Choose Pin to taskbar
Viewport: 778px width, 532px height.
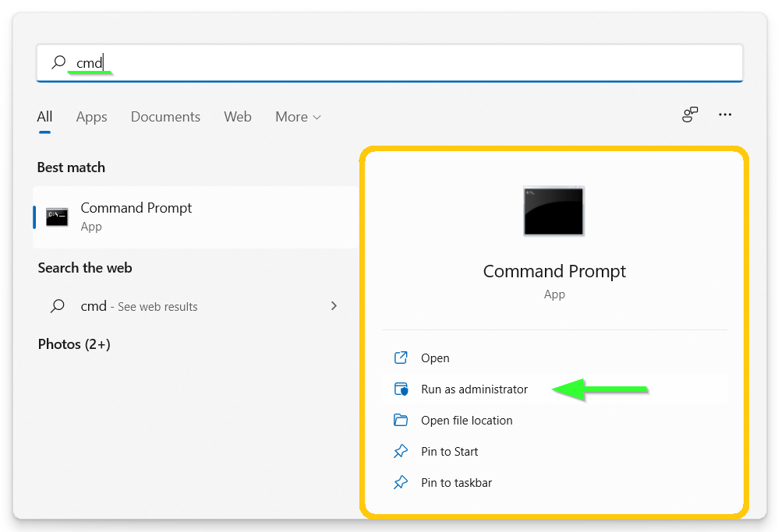click(554, 483)
